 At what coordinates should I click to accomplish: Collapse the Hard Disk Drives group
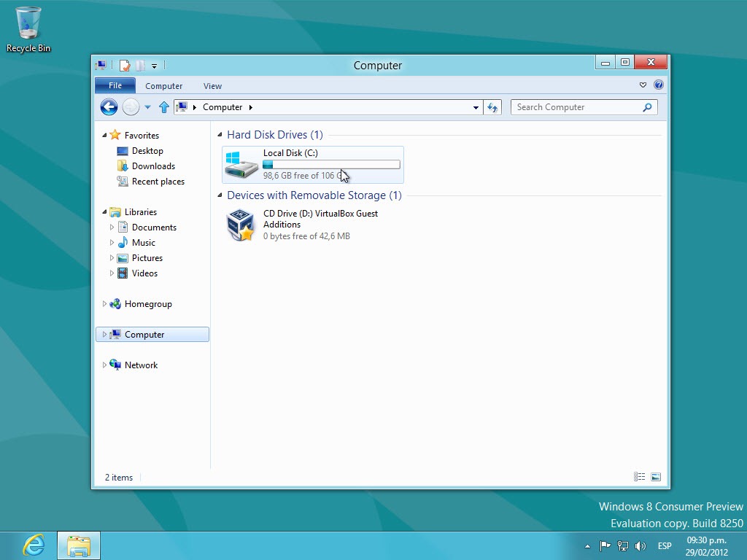(220, 135)
